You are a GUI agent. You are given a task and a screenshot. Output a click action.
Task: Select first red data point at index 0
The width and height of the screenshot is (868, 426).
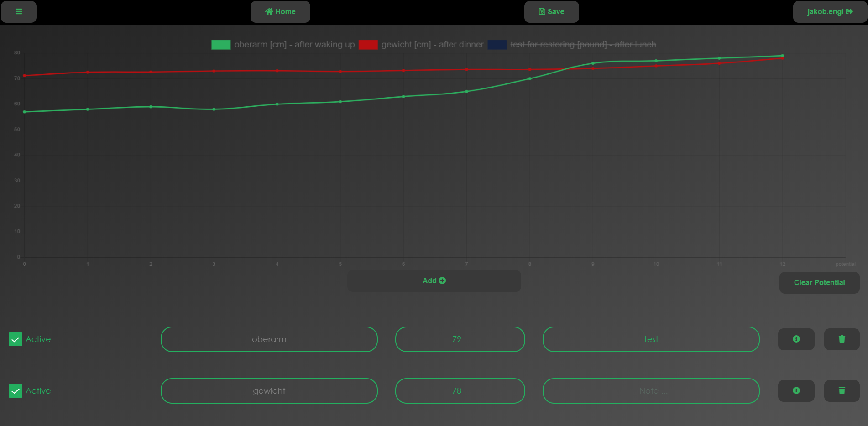tap(25, 76)
